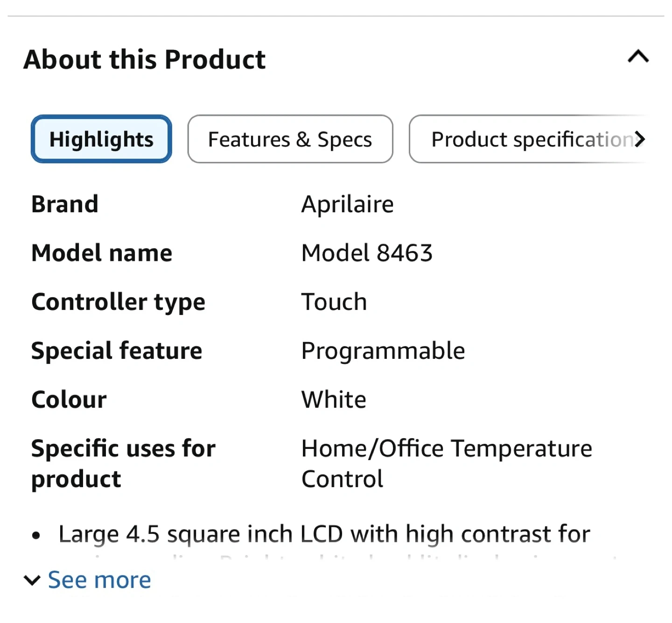Select the Highlights tab

[101, 139]
